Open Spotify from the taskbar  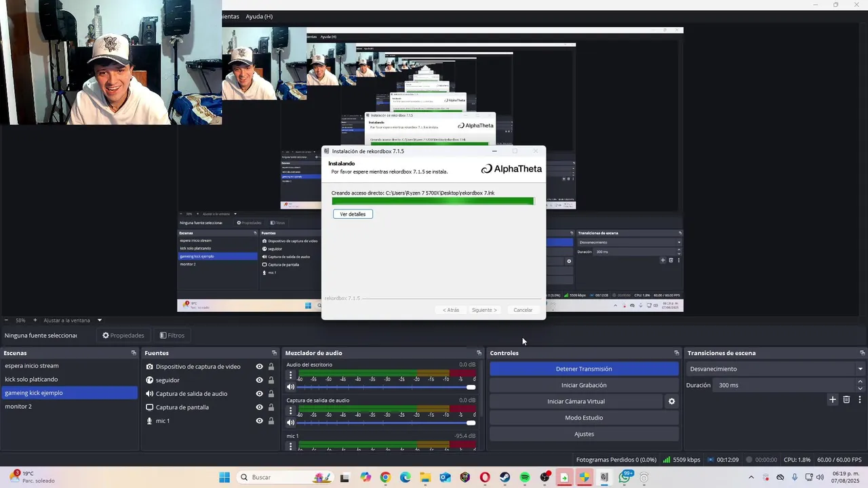tap(525, 477)
